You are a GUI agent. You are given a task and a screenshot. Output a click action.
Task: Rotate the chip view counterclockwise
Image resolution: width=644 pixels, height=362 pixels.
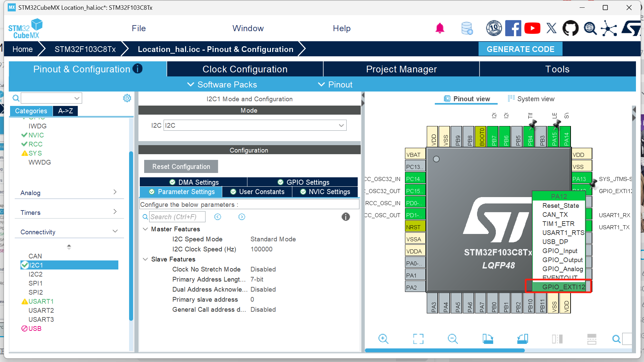pos(522,339)
